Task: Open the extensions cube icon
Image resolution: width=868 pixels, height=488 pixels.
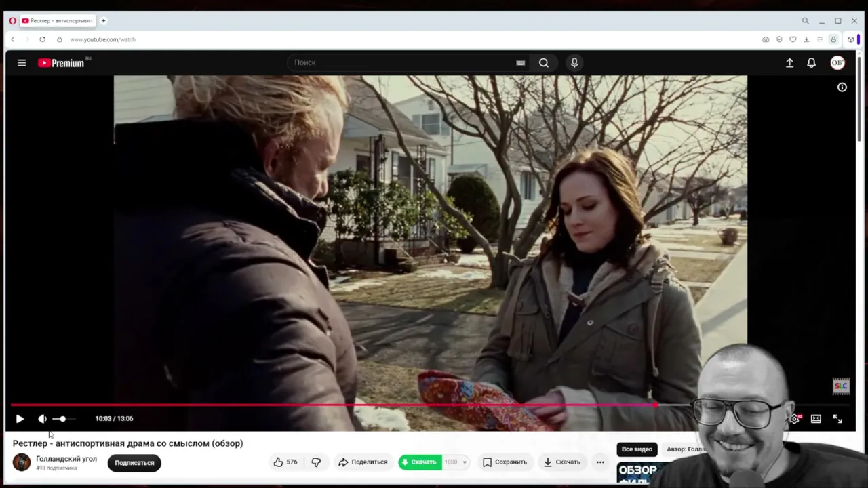Action: point(850,39)
